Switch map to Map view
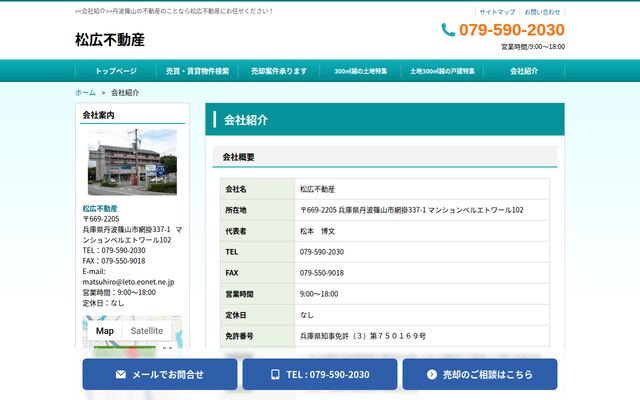Image resolution: width=640 pixels, height=400 pixels. [x=105, y=331]
